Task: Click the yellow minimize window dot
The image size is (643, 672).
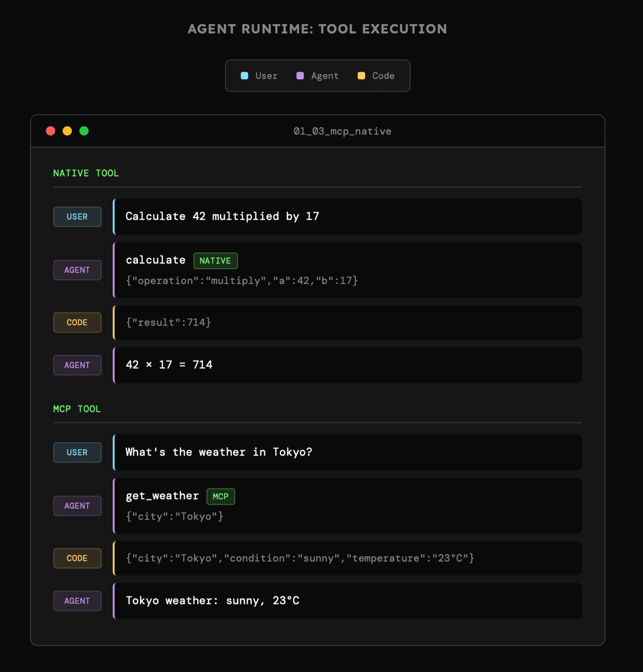Action: coord(67,131)
